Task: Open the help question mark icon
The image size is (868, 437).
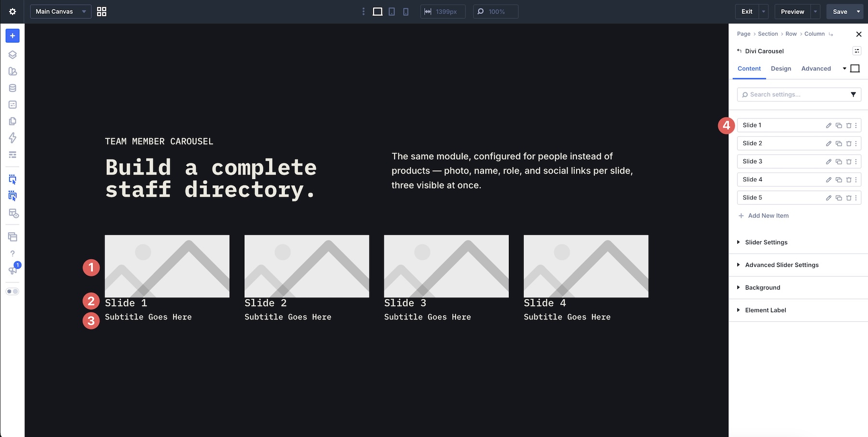Action: (x=13, y=253)
